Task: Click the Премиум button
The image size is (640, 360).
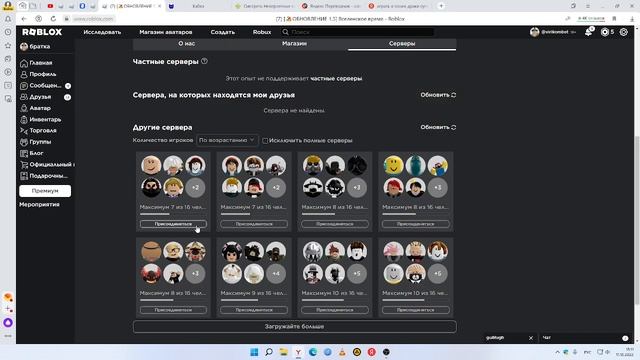Action: [x=45, y=191]
